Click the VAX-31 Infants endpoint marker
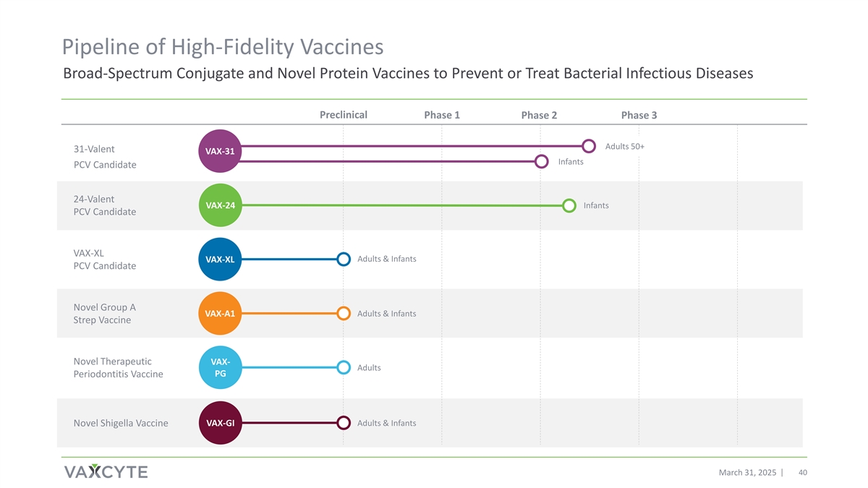 click(541, 161)
